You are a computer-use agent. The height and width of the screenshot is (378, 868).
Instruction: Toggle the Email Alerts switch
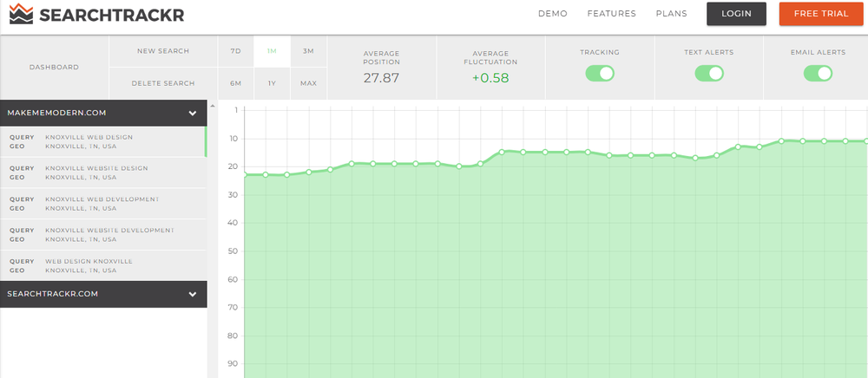coord(818,74)
